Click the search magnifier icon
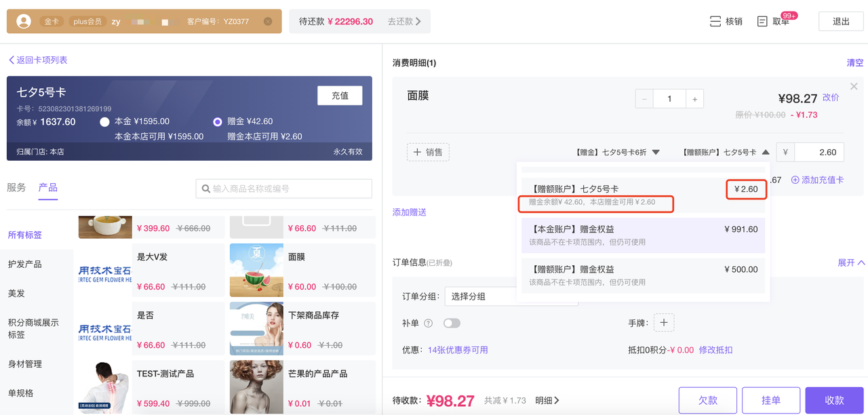Image resolution: width=868 pixels, height=415 pixels. click(x=206, y=189)
